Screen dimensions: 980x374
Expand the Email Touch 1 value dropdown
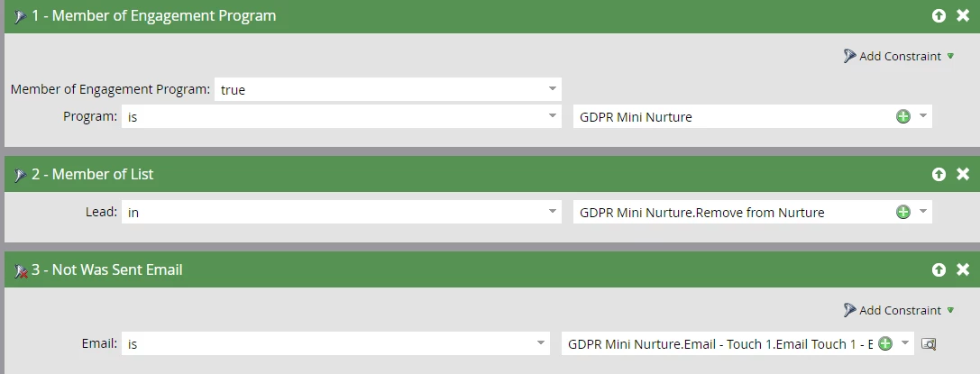(x=904, y=343)
